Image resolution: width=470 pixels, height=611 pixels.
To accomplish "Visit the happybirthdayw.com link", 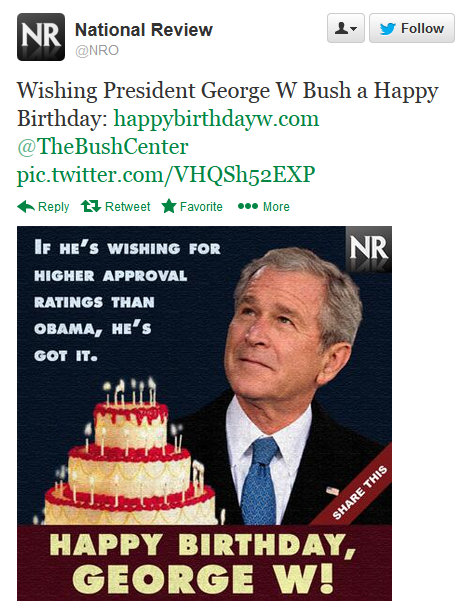I will (216, 118).
